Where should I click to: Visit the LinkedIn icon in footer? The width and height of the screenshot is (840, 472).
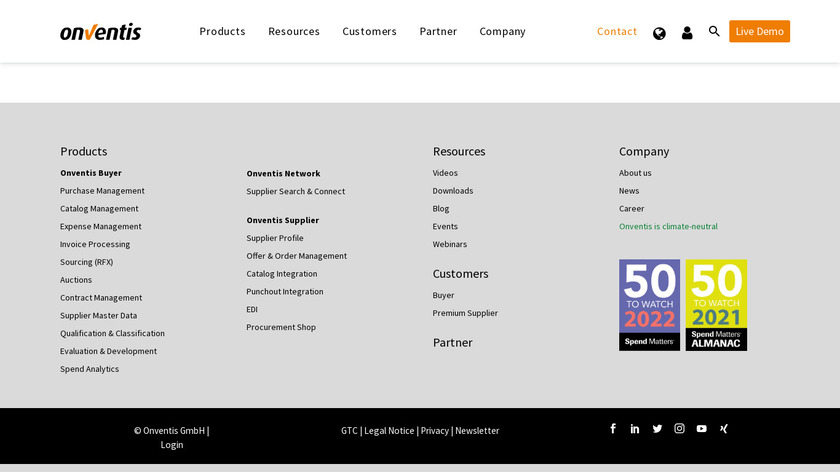(635, 429)
